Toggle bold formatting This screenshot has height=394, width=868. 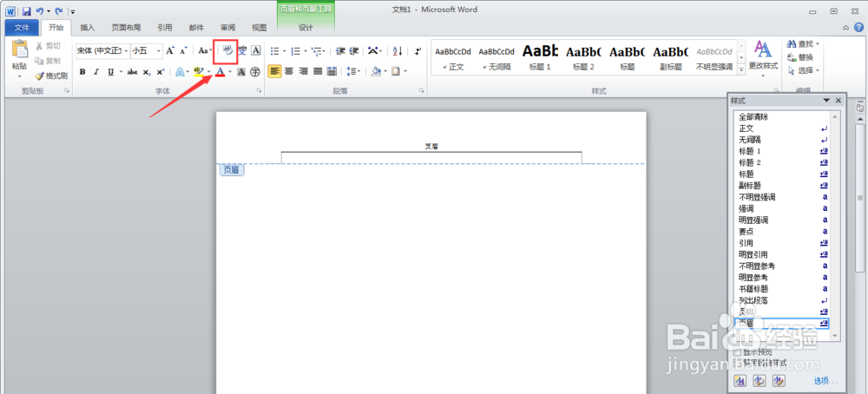(82, 71)
